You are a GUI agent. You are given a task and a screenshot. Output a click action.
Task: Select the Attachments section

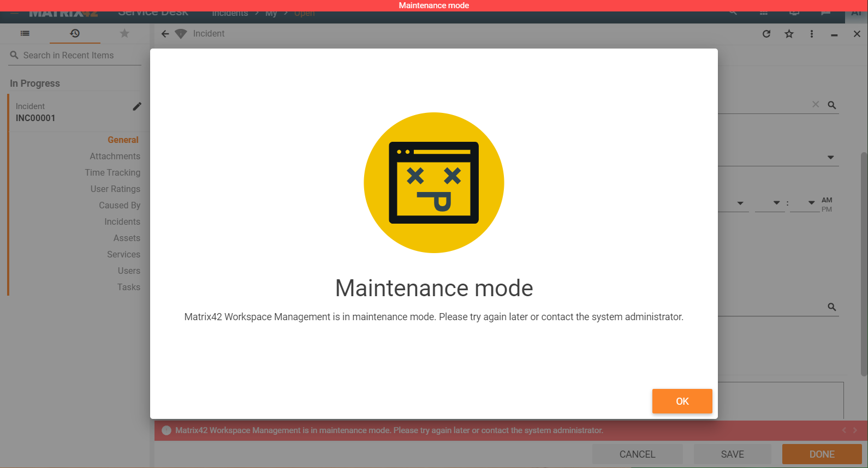pos(115,156)
